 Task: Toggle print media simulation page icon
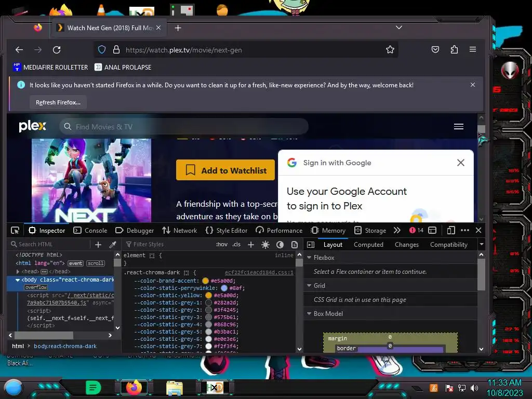295,245
